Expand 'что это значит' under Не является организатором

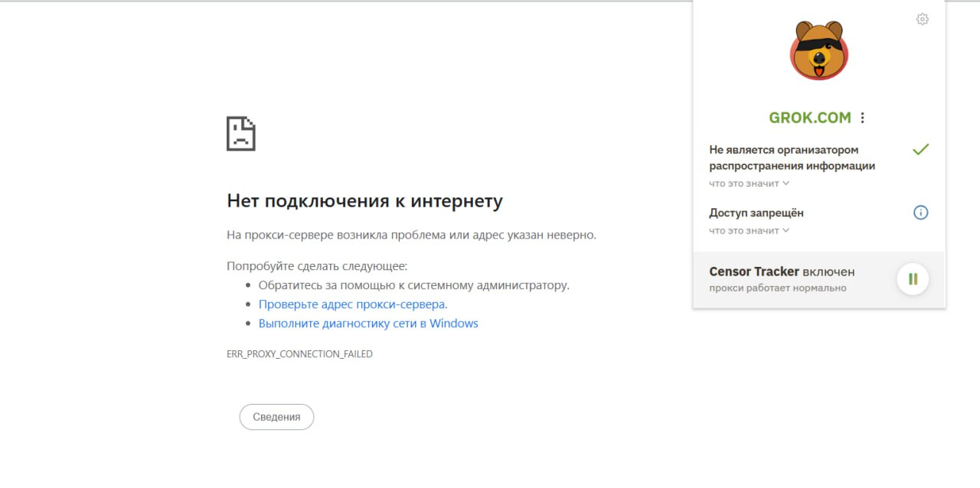point(749,184)
